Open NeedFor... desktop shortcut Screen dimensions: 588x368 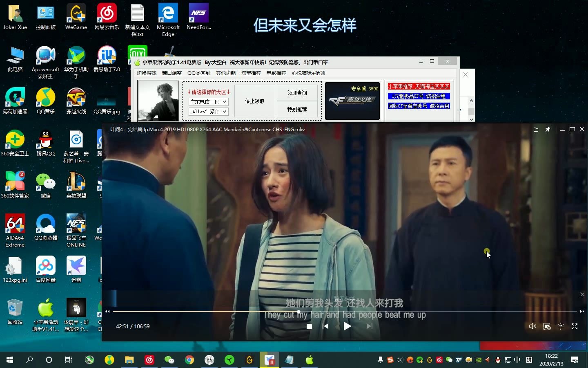pos(199,17)
